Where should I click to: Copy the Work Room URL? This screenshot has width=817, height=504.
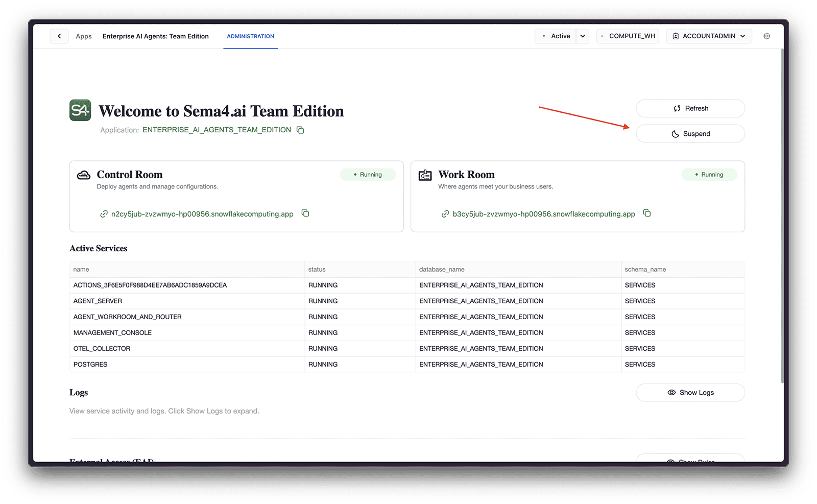point(646,213)
